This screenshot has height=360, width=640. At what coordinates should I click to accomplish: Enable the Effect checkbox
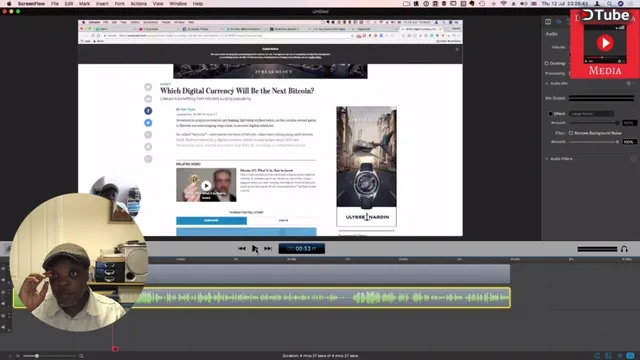(550, 113)
